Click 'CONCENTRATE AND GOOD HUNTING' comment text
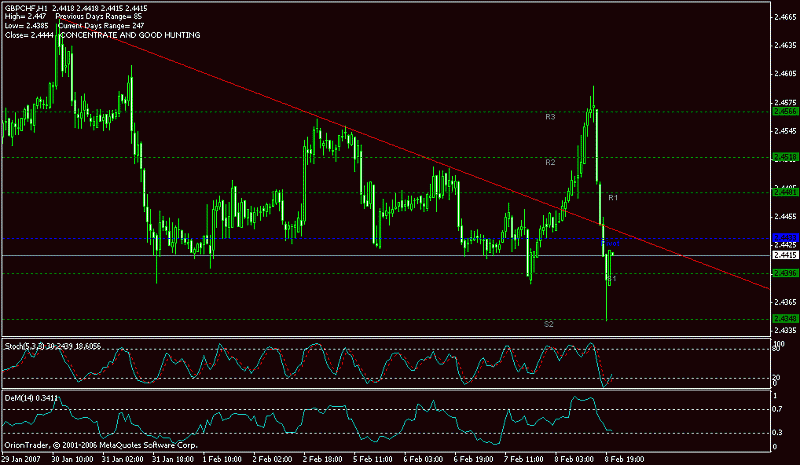Viewport: 800px width, 465px height. (130, 35)
